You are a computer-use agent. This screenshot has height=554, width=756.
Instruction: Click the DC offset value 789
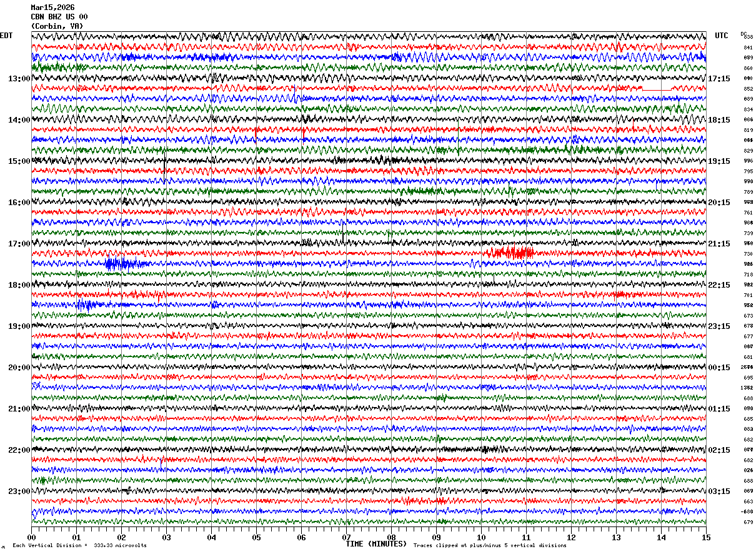pyautogui.click(x=748, y=192)
